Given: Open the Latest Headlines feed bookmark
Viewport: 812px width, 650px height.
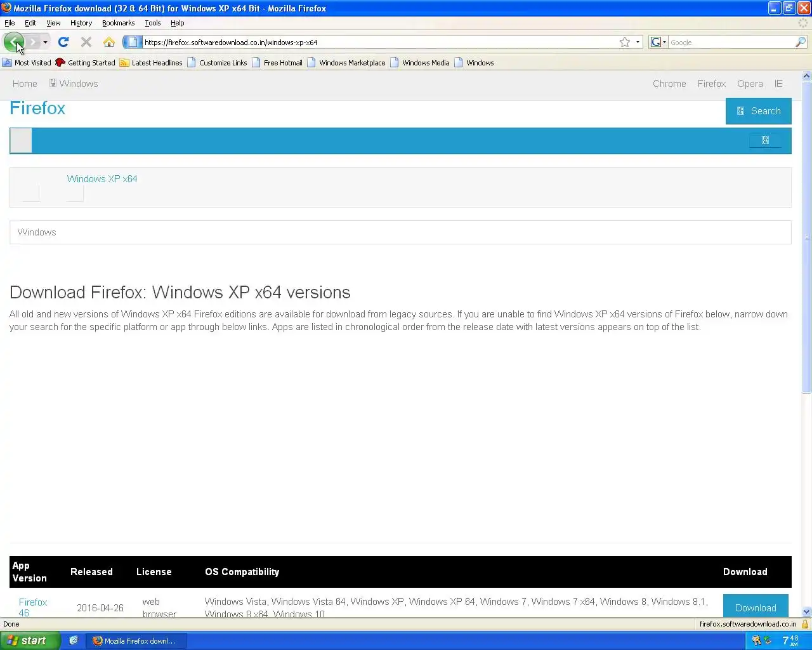Looking at the screenshot, I should click(x=151, y=63).
